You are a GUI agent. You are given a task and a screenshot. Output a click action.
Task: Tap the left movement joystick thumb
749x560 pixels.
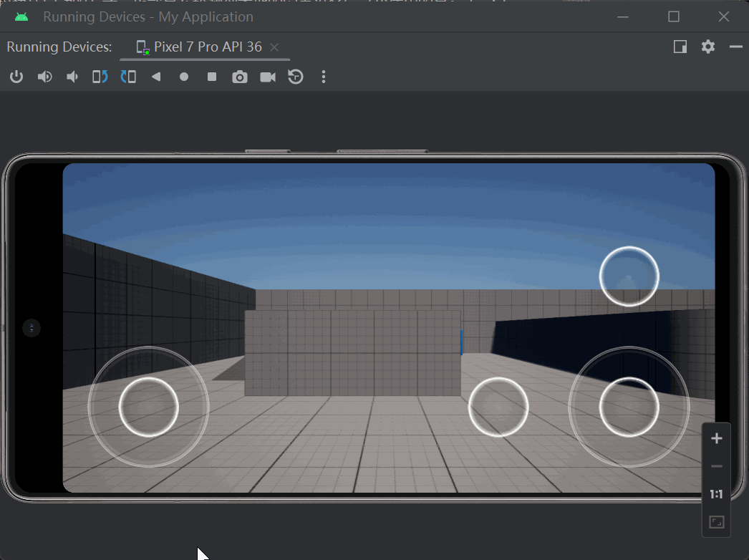click(148, 407)
